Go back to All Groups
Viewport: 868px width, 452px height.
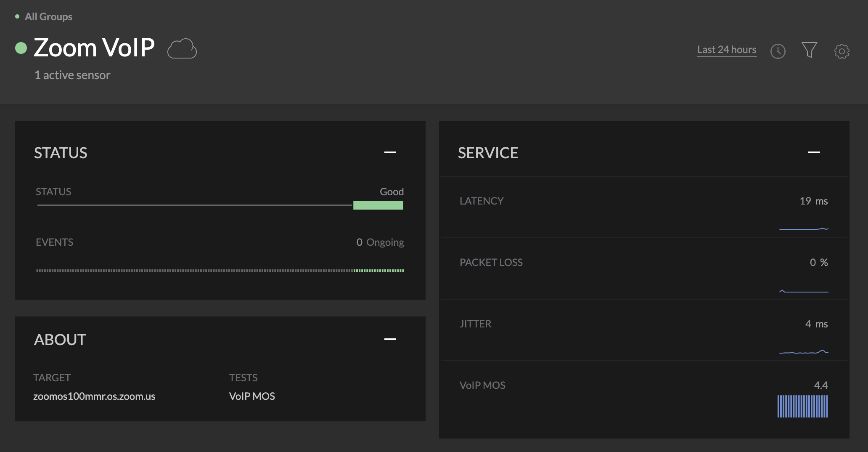pos(48,17)
